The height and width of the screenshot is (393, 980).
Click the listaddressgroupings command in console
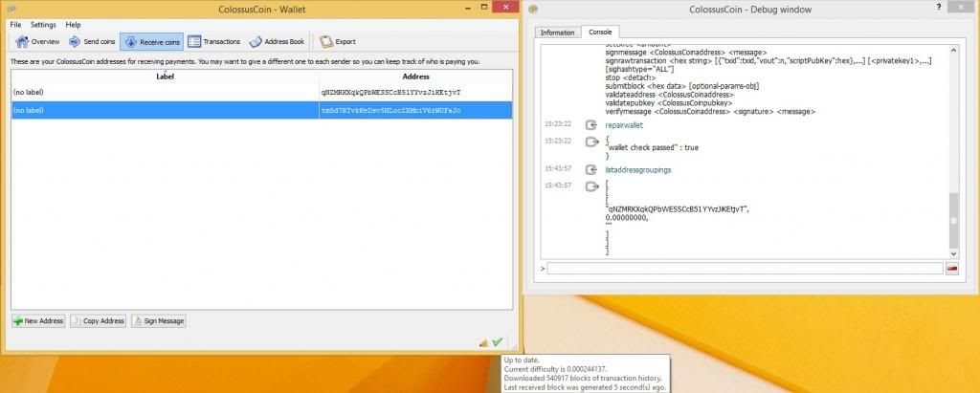pyautogui.click(x=638, y=170)
